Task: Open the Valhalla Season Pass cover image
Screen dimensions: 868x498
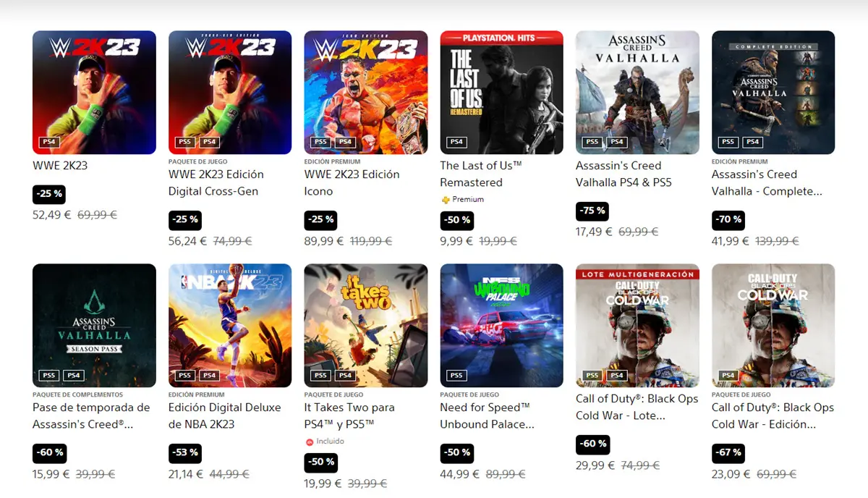Action: click(94, 325)
